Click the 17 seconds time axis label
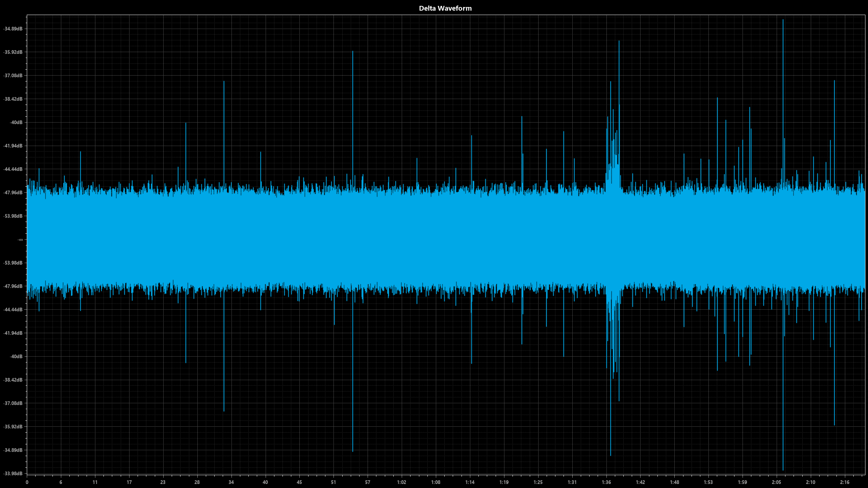Screen dimensions: 868x488 (129, 482)
